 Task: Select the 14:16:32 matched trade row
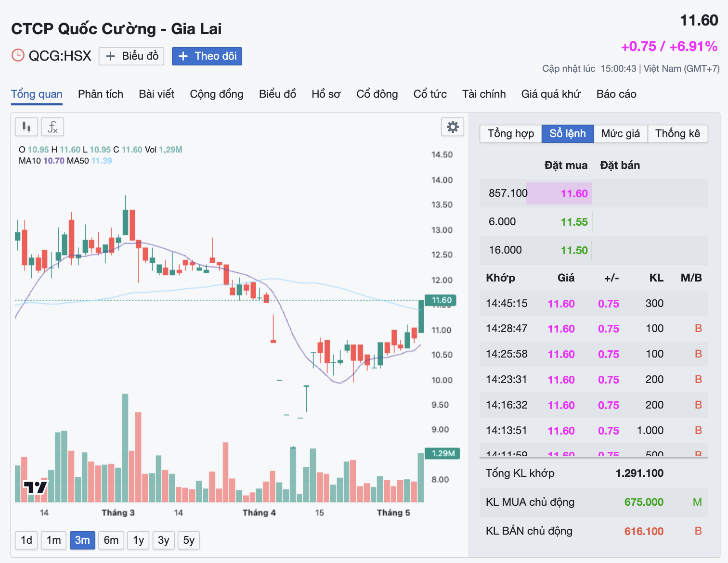click(x=594, y=405)
